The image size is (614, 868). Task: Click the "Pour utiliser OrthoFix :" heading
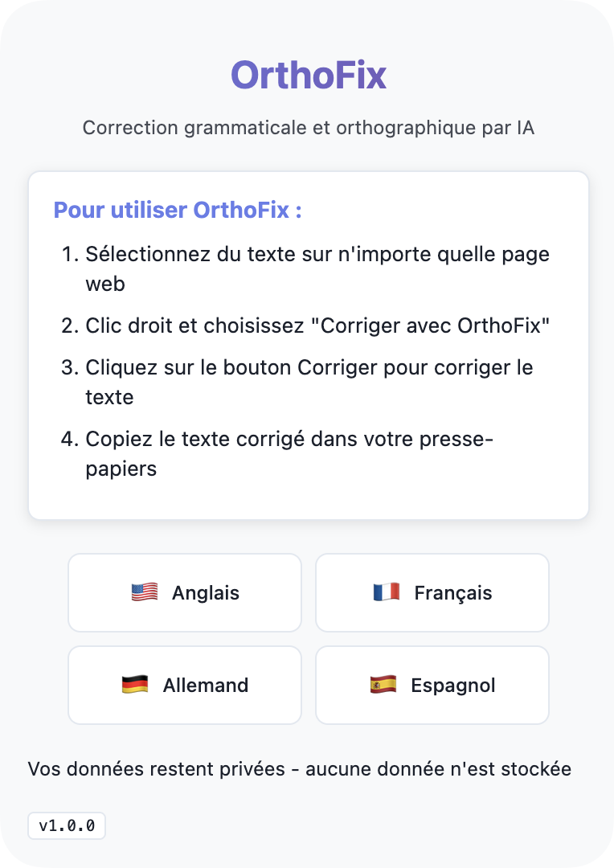pyautogui.click(x=178, y=211)
